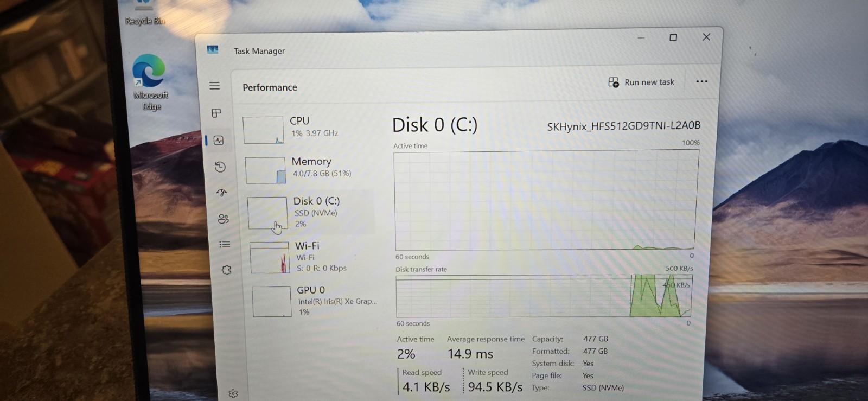
Task: Open the three-dot more options menu
Action: [x=701, y=81]
